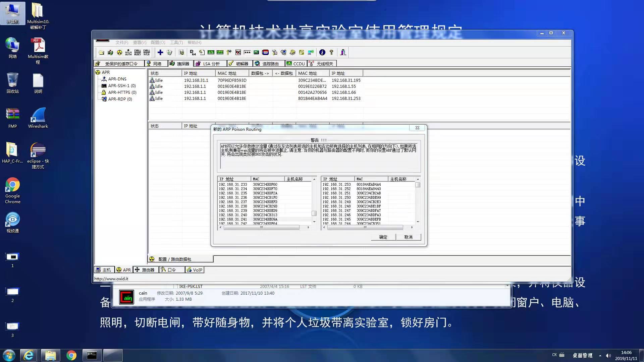The image size is (644, 362).
Task: Select APR-HTTPS (0) in the tree
Action: click(x=122, y=93)
